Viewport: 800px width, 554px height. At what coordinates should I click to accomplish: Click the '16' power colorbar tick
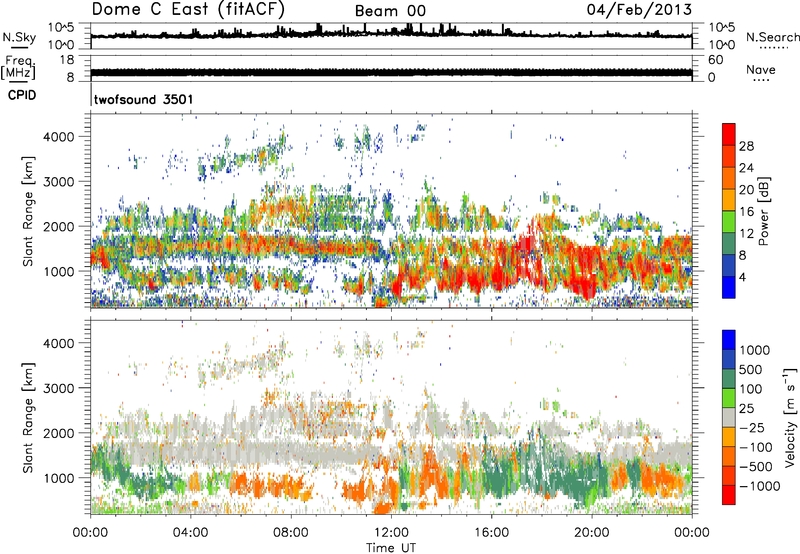pos(746,211)
